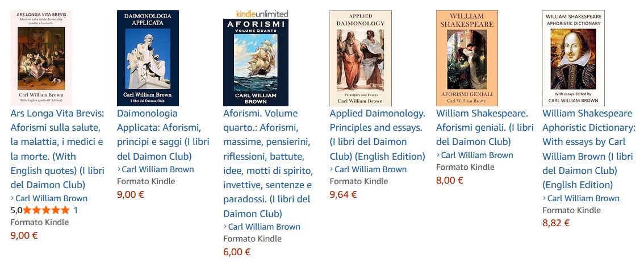Click author Carl William Brown under Ars Longa
The height and width of the screenshot is (262, 644).
[x=51, y=198]
